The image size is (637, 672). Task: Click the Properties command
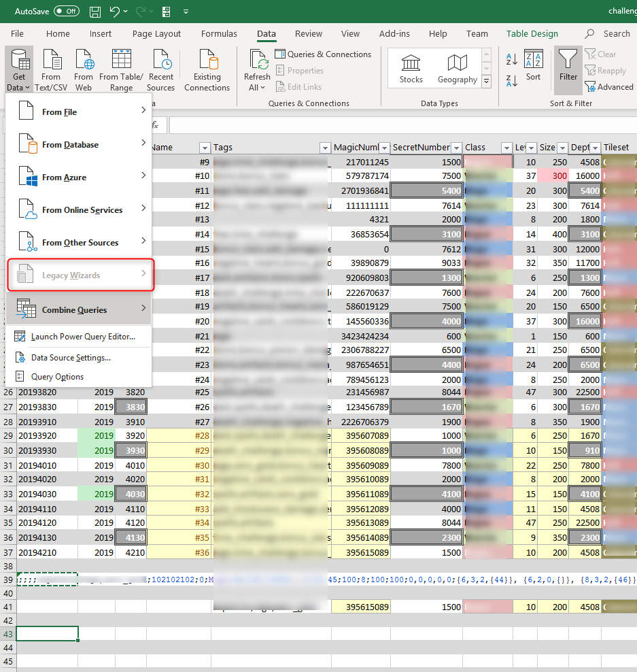(299, 70)
